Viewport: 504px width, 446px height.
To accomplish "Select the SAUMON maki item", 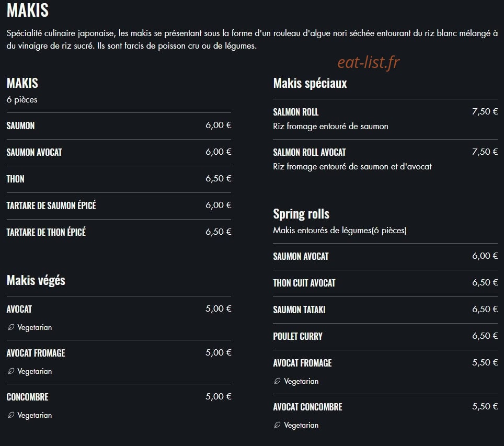I will point(119,125).
